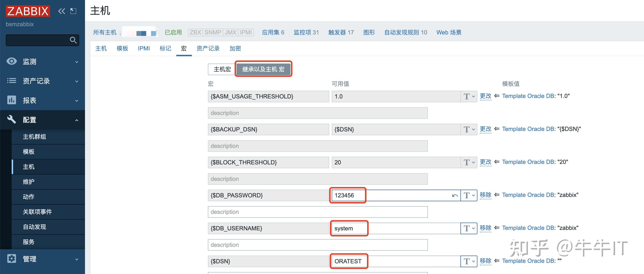Select the 资产记录 inventory sidebar icon
Screen dimensions: 644x274
(x=11, y=81)
